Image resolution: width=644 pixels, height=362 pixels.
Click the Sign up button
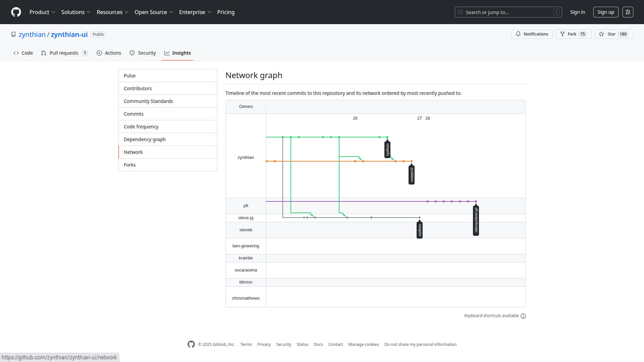[605, 12]
